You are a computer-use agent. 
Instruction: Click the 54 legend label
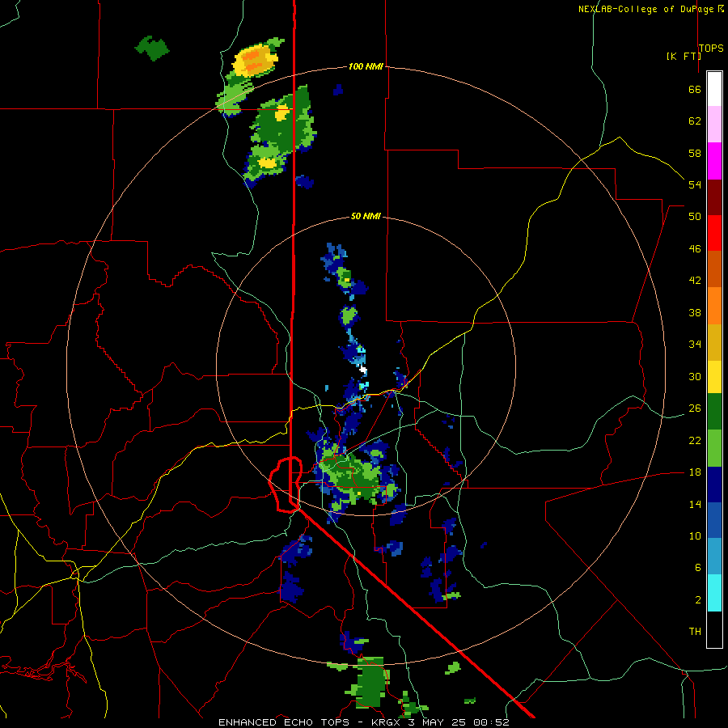point(695,184)
